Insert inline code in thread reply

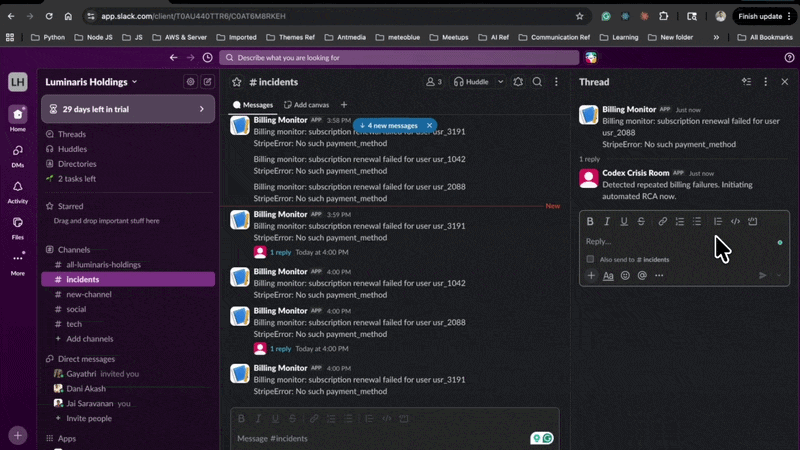(x=735, y=221)
